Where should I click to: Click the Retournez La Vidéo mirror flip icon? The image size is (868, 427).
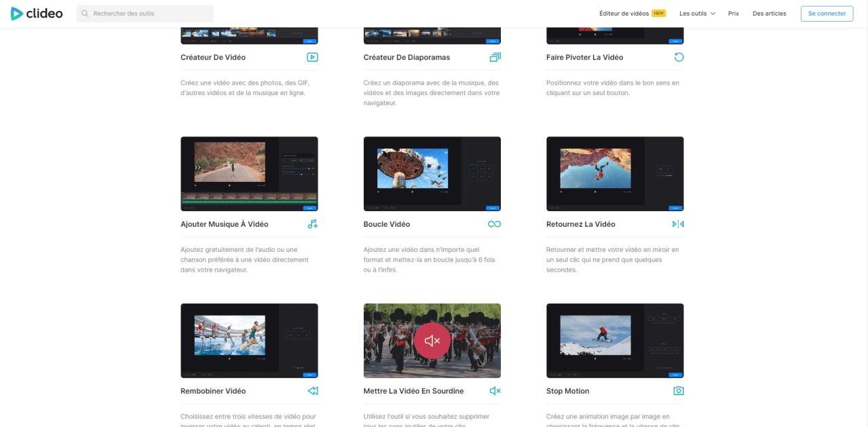point(678,224)
